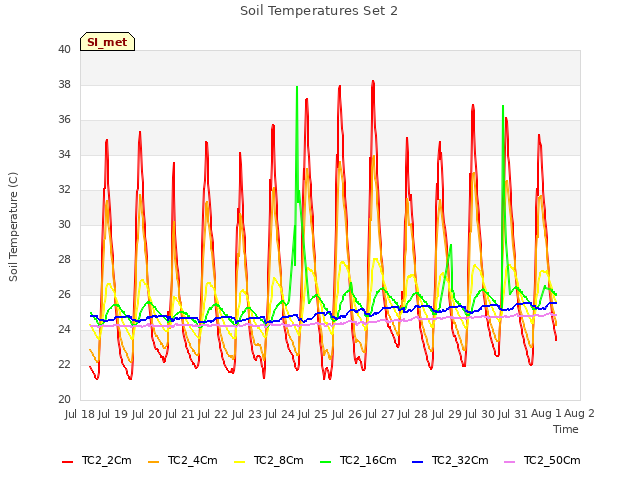Viewport: 640px width, 480px height.
Task: Click the blue TC2_32Cm legend swatch
Action: coord(417,462)
